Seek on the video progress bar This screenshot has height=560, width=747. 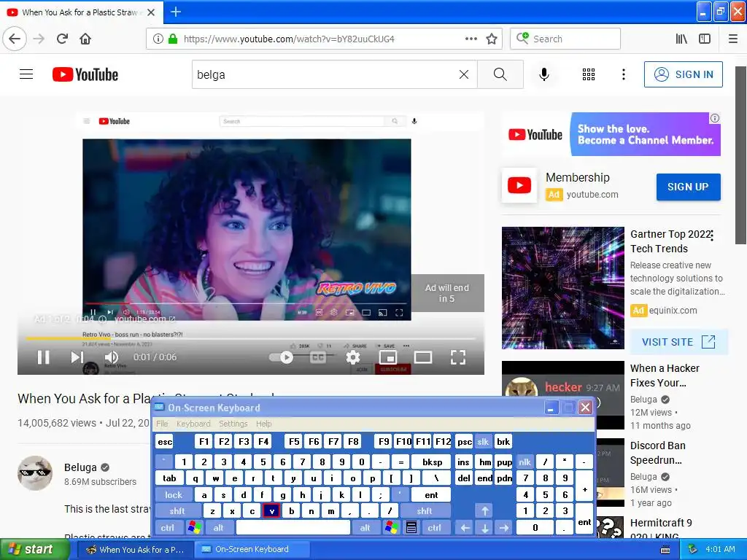pos(251,338)
